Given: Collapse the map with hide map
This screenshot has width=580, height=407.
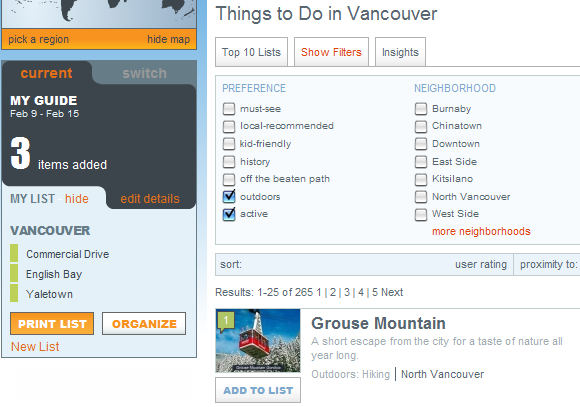Looking at the screenshot, I should click(168, 39).
